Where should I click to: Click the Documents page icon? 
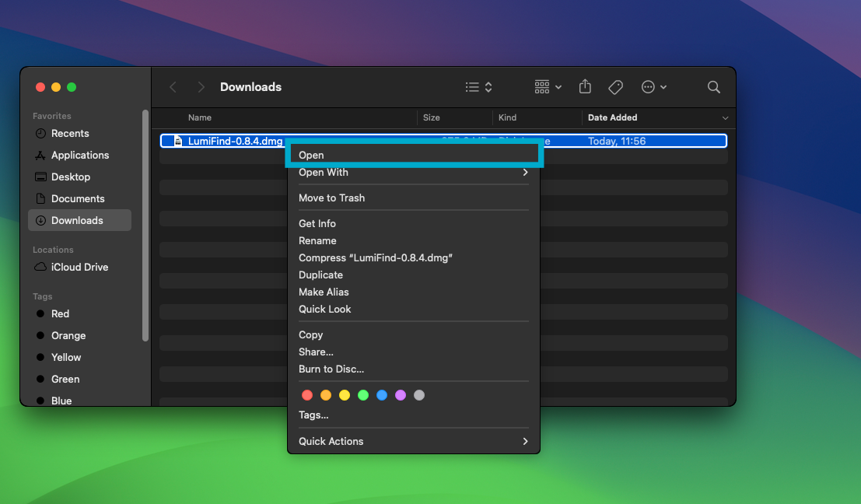pyautogui.click(x=40, y=199)
